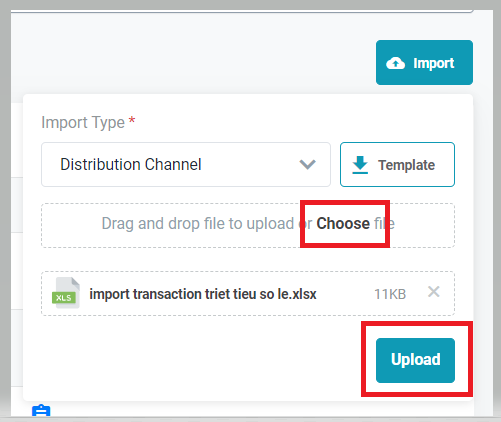Viewport: 501px width, 422px height.
Task: Click the green XLS file icon
Action: pyautogui.click(x=66, y=293)
